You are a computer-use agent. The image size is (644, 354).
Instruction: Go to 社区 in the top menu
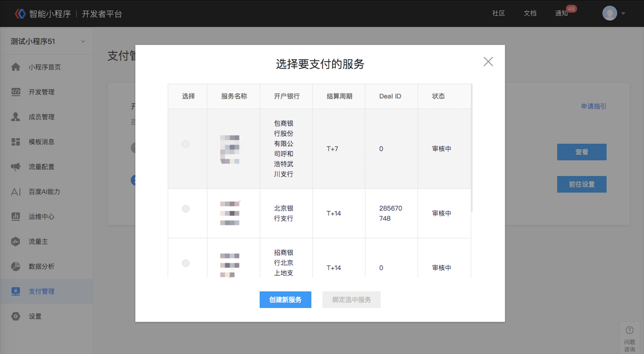499,13
